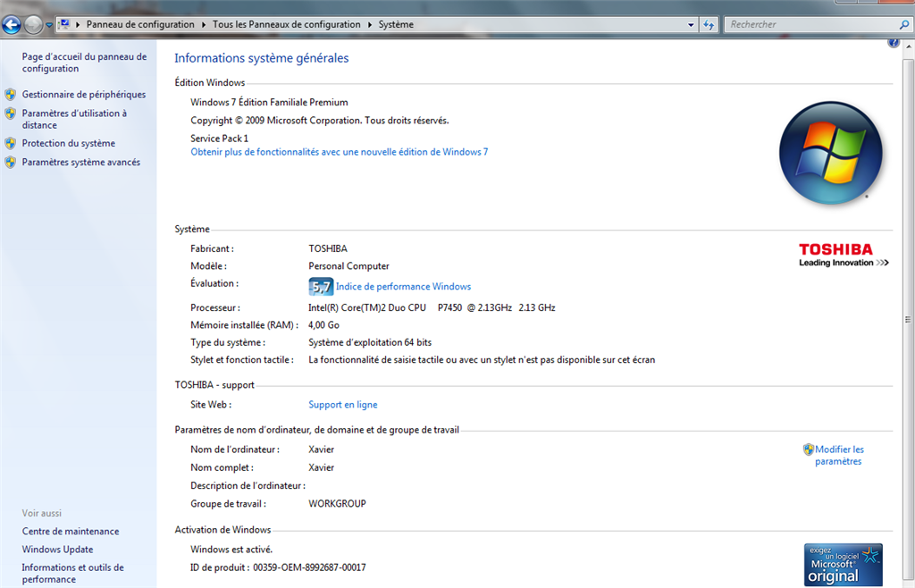Click the Forward navigation arrow button
Viewport: 915px width, 588px height.
coord(33,24)
